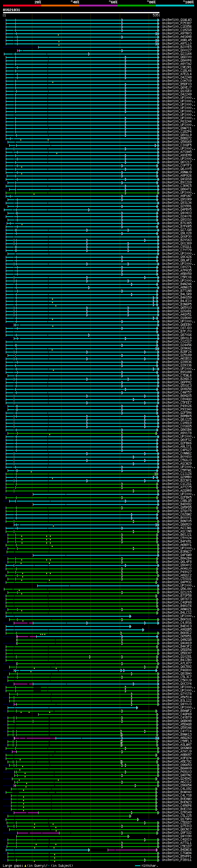The width and height of the screenshot is (197, 868).
Task: Pick the UniRef100_A7E2L4 label
Action: [177, 74]
